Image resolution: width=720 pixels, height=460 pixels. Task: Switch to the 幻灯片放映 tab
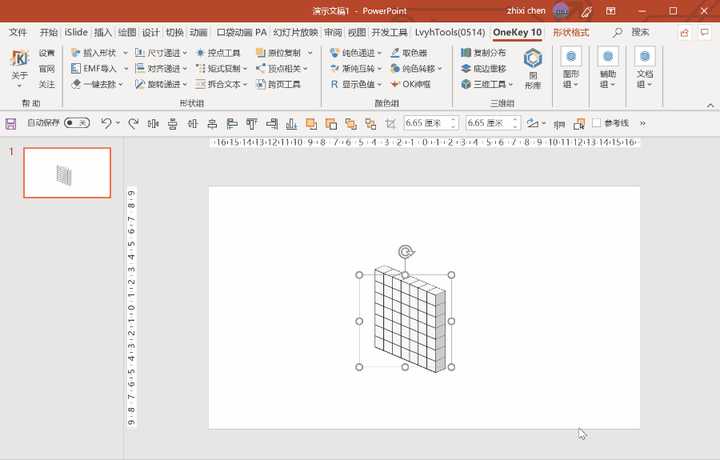click(295, 32)
